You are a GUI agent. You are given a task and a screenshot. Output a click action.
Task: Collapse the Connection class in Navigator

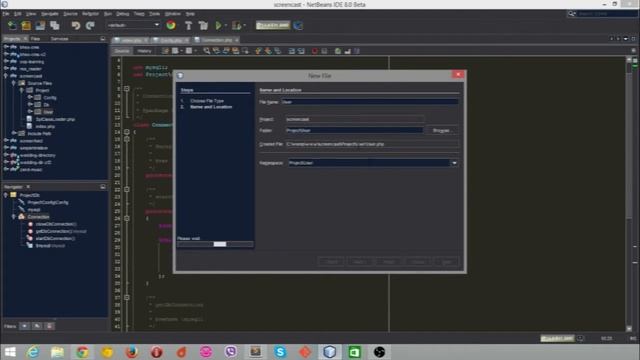[x=14, y=217]
